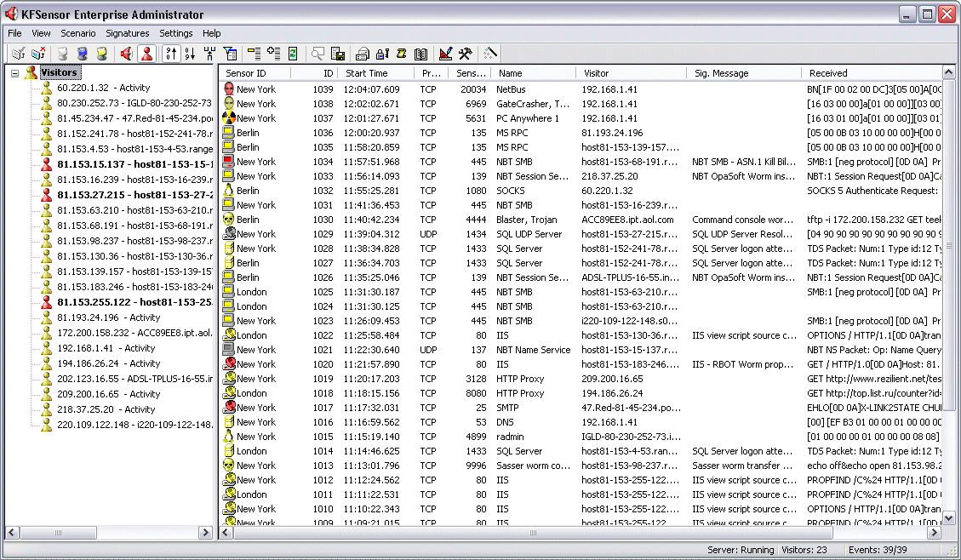
Task: Select visitor 209.200.16.65 - Activity in tree
Action: (x=108, y=394)
